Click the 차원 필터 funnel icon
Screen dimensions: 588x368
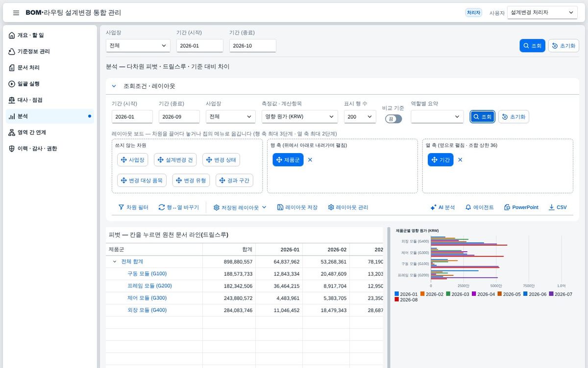(121, 208)
